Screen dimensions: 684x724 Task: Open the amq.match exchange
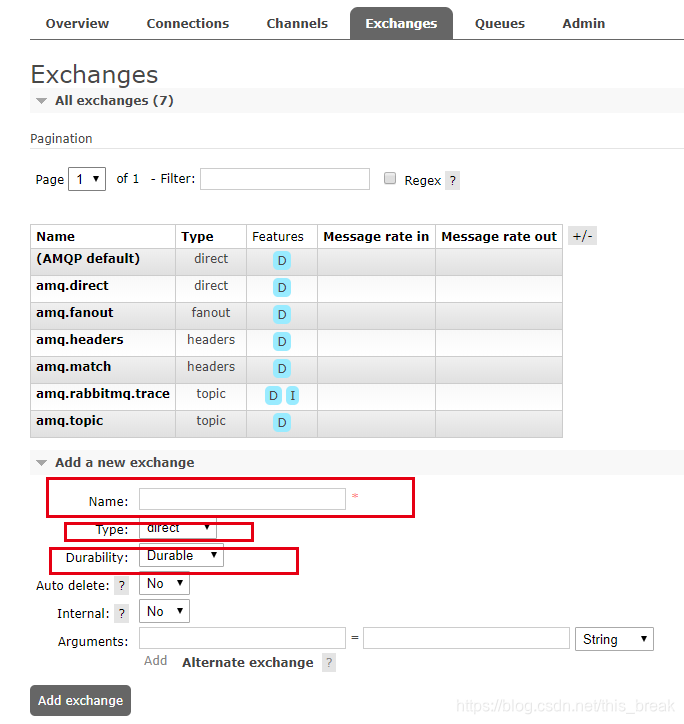coord(73,367)
